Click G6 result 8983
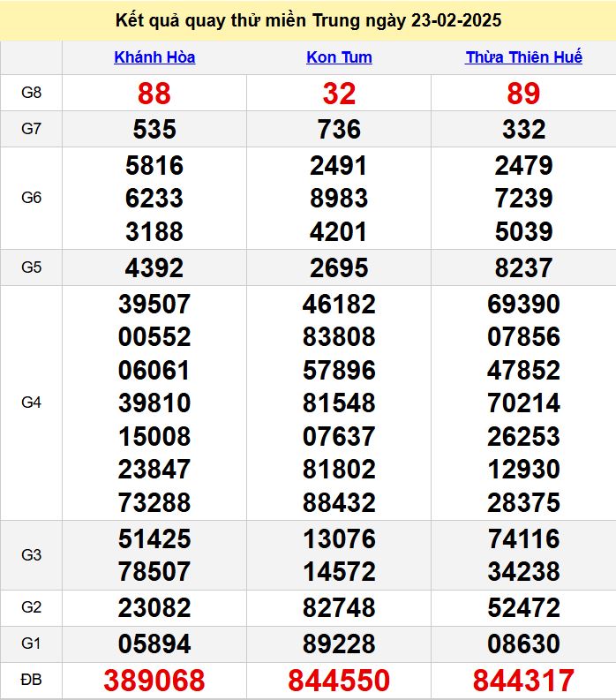The width and height of the screenshot is (616, 700). coord(339,199)
